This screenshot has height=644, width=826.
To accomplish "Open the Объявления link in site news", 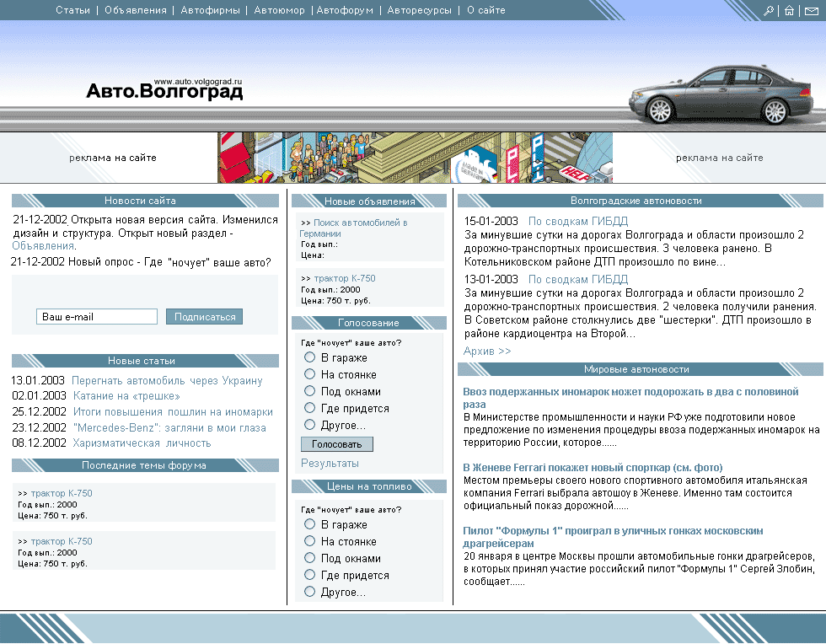I will (43, 245).
